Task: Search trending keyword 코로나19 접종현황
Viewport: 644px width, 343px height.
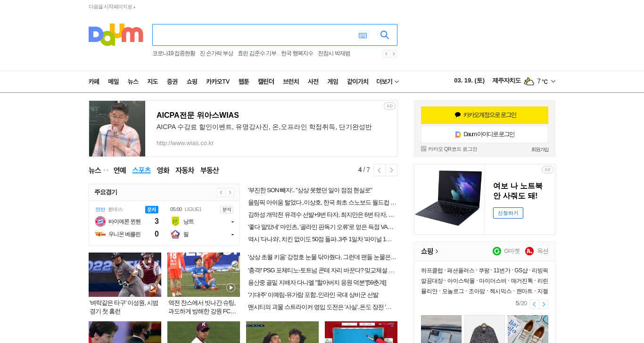Action: coord(173,54)
